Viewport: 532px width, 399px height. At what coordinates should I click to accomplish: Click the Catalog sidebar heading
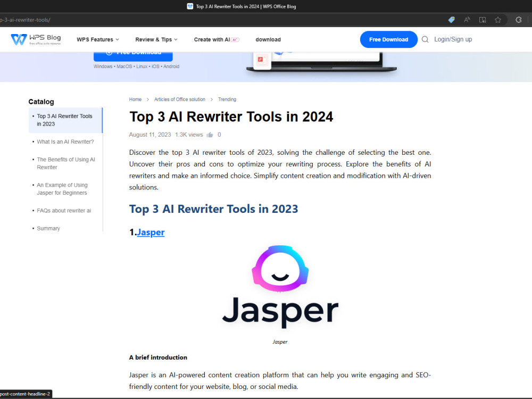pos(41,102)
